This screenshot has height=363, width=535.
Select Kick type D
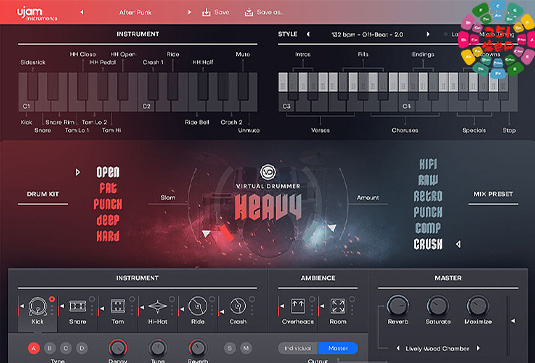pyautogui.click(x=82, y=348)
